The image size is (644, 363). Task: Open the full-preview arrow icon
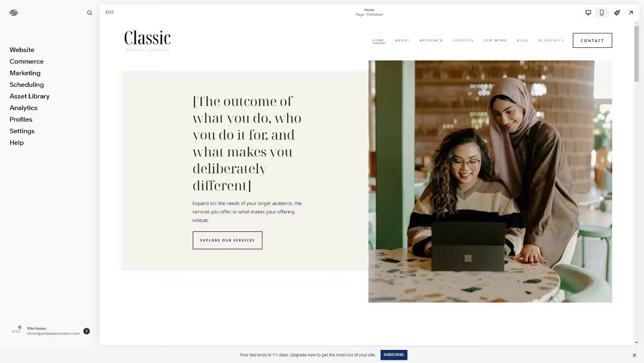coord(631,13)
